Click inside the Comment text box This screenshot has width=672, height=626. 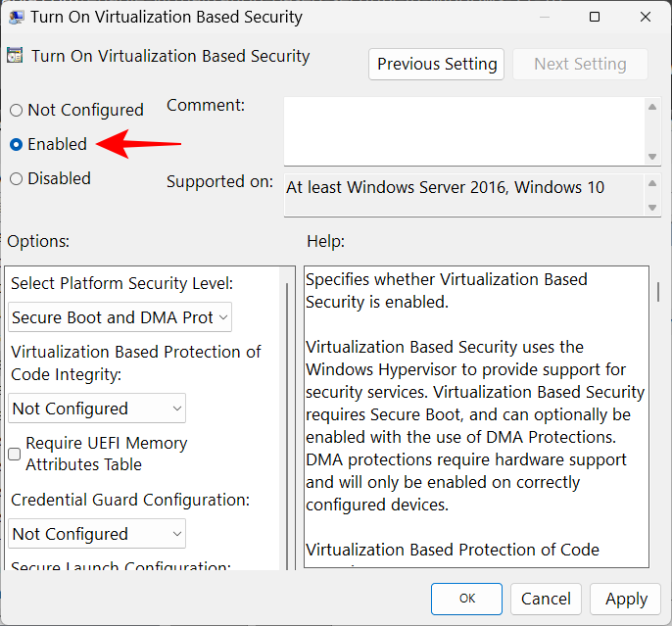pyautogui.click(x=463, y=129)
